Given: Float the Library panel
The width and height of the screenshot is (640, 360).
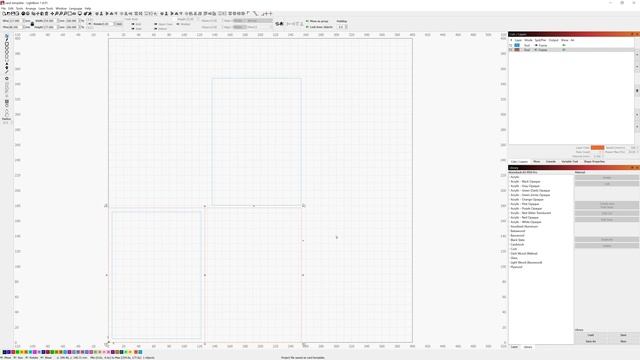Looking at the screenshot, I should (632, 167).
